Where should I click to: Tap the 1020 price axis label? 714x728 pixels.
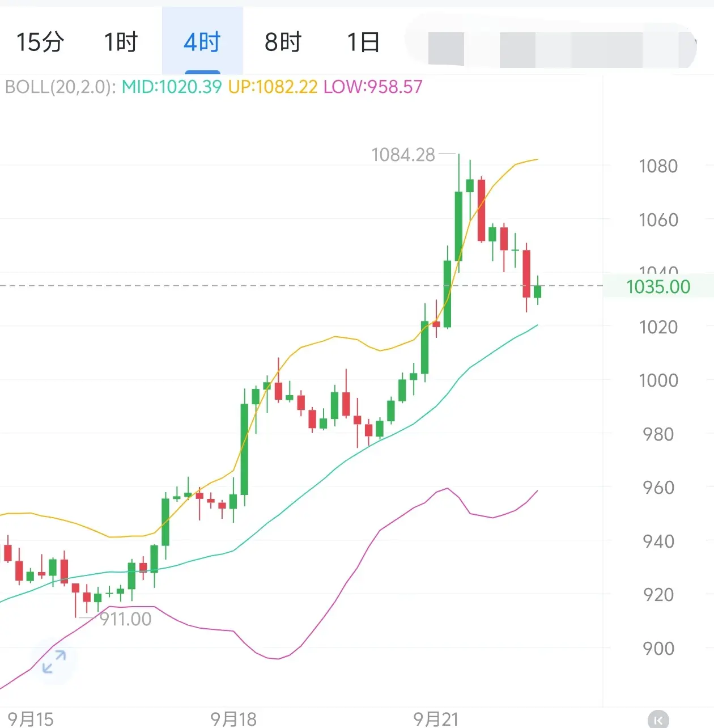click(x=658, y=327)
